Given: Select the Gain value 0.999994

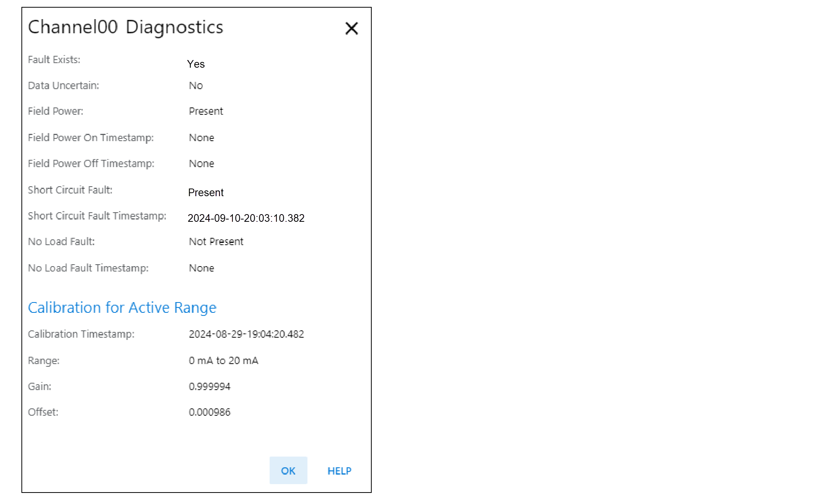Looking at the screenshot, I should 210,386.
